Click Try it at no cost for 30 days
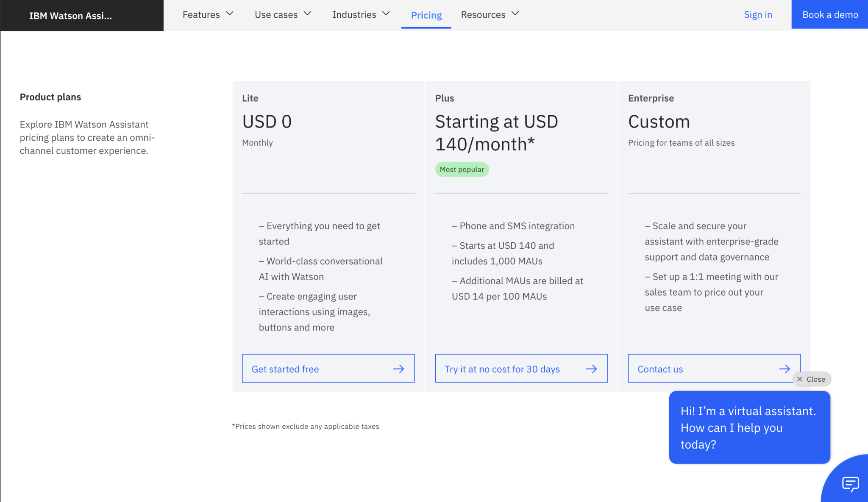The image size is (868, 502). click(x=502, y=369)
